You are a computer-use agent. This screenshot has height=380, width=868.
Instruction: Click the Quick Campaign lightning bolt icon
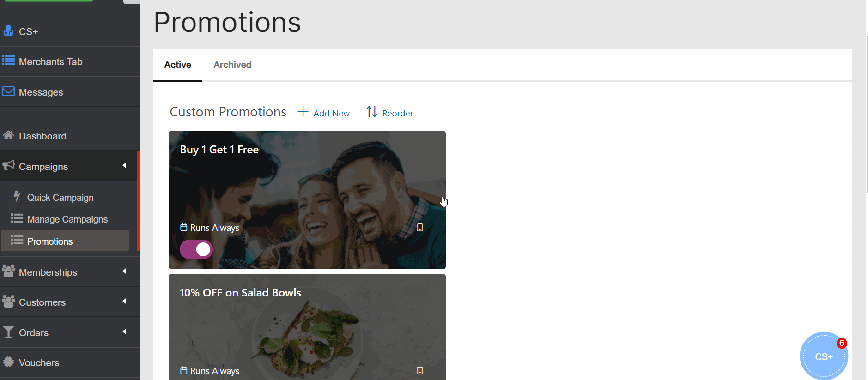point(17,197)
